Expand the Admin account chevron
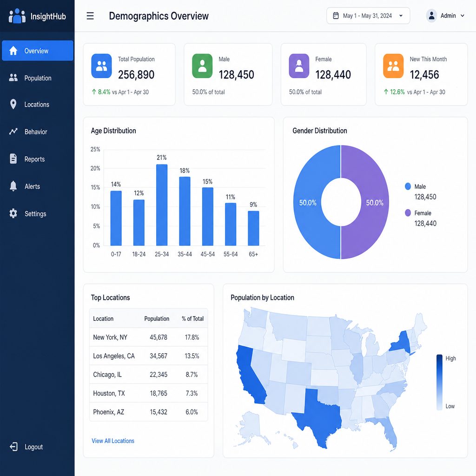The image size is (476, 476). tap(463, 15)
